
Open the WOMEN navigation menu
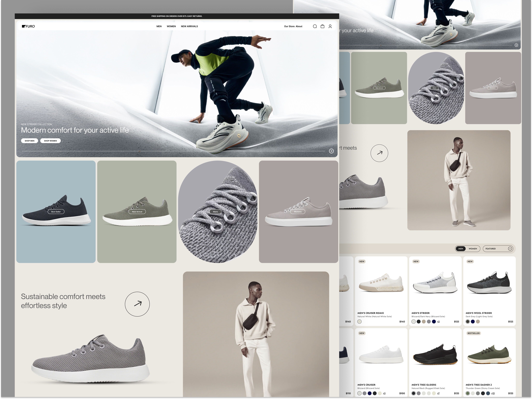tap(171, 26)
